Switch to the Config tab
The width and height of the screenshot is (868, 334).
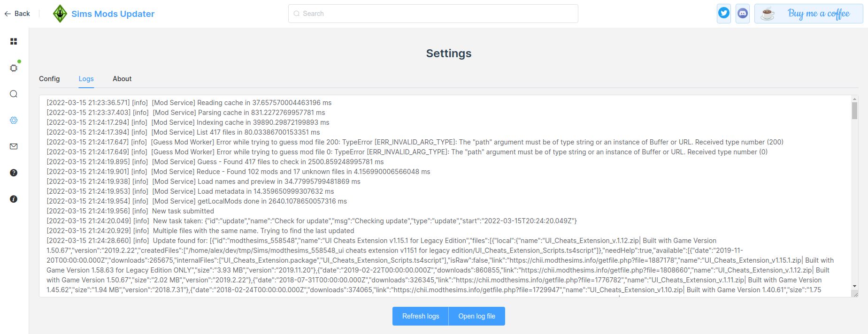tap(49, 79)
